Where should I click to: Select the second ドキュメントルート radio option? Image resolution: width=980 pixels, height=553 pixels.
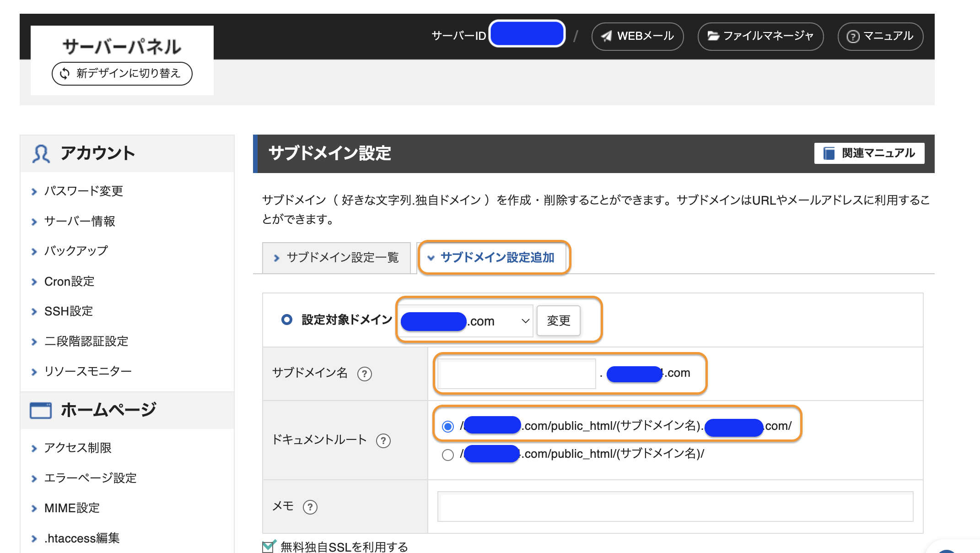click(x=447, y=454)
